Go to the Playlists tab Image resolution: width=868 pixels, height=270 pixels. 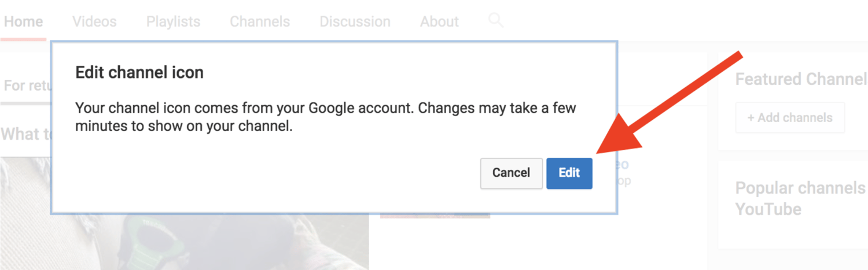tap(173, 22)
